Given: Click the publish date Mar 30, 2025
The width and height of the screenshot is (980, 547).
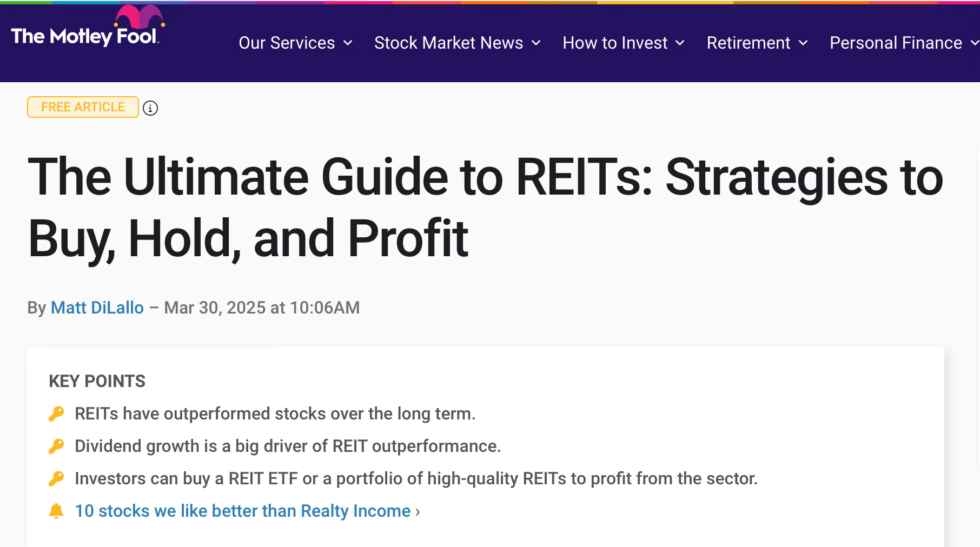Looking at the screenshot, I should pos(262,308).
